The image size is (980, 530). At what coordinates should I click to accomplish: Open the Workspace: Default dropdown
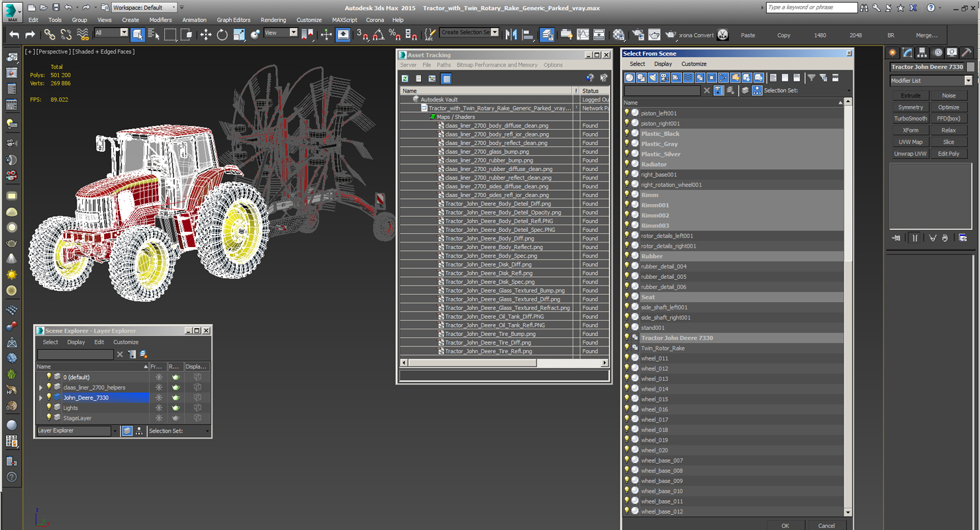pos(144,7)
